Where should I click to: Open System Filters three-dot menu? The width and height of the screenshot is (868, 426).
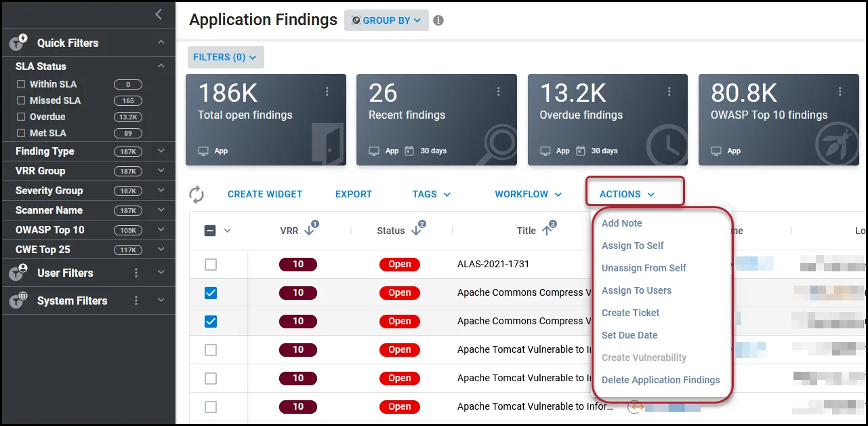(x=136, y=301)
